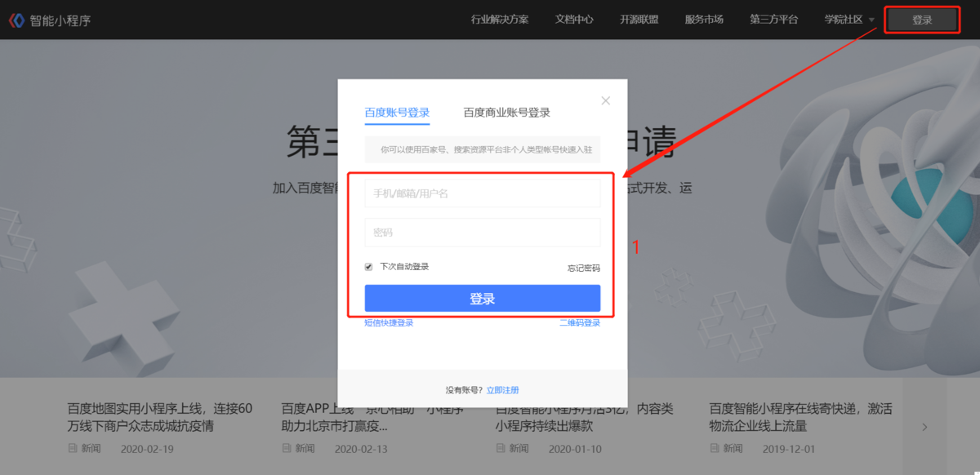Open the 二维码登录 link
980x475 pixels.
click(580, 323)
